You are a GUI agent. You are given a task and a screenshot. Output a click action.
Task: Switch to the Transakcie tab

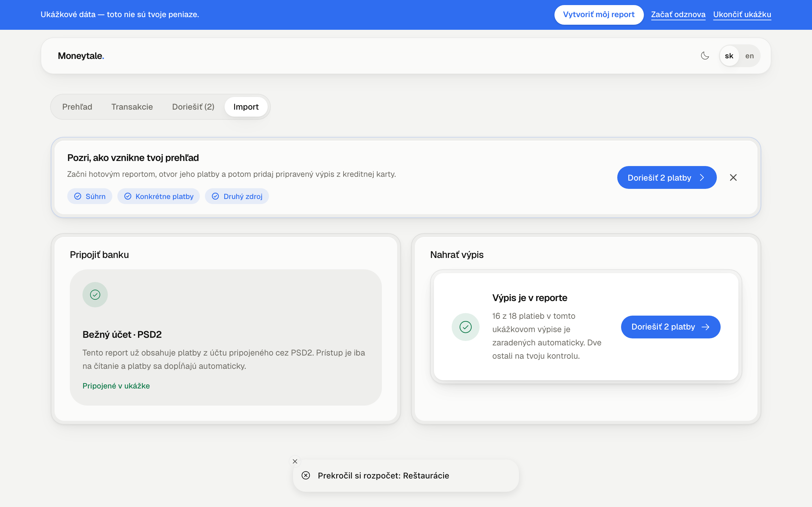132,107
